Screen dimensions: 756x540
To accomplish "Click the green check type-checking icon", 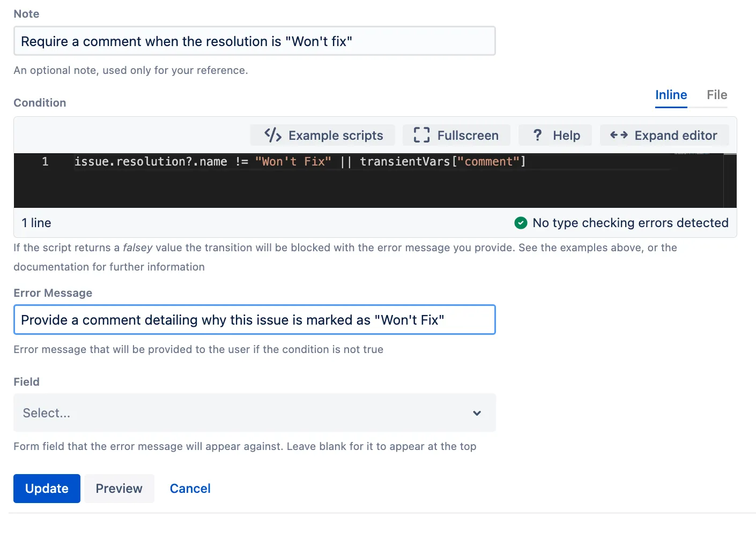I will (521, 223).
